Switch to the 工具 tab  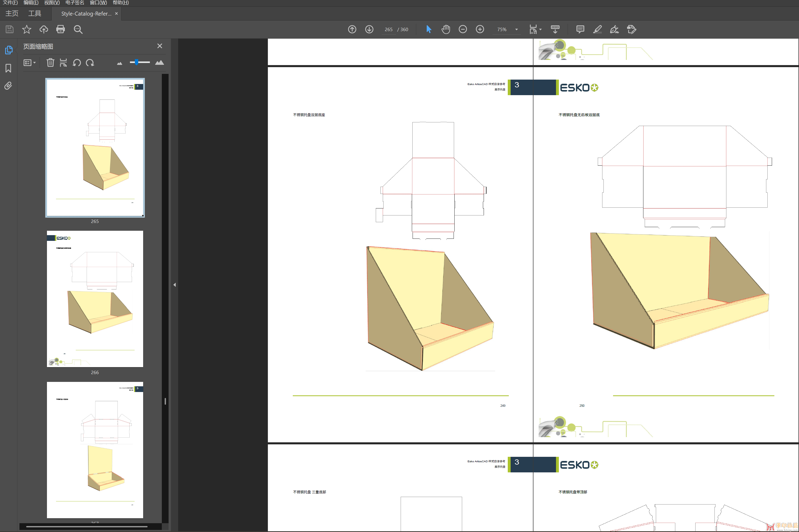(34, 13)
